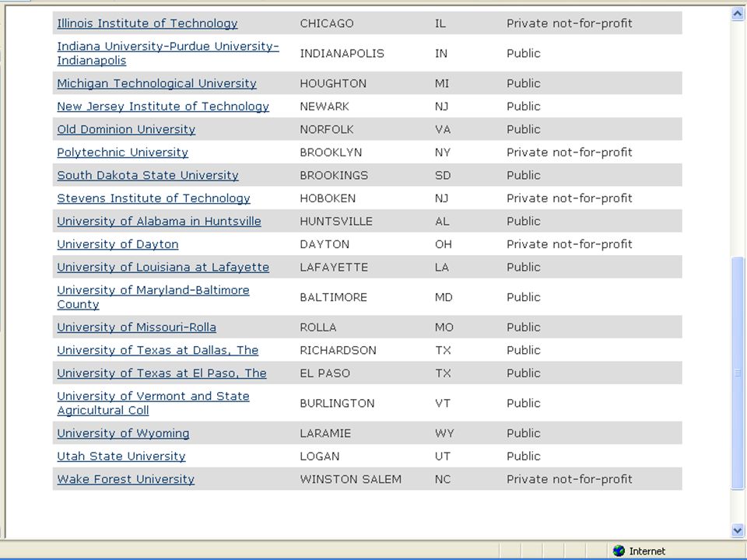Select the RICHARDSON city cell
This screenshot has width=747, height=560.
pos(338,350)
